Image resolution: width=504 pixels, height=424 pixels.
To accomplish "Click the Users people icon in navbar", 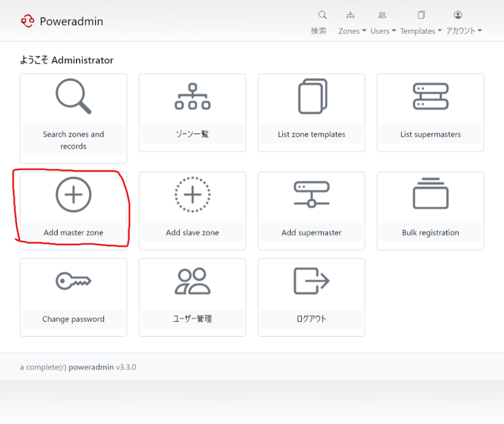I will (382, 15).
